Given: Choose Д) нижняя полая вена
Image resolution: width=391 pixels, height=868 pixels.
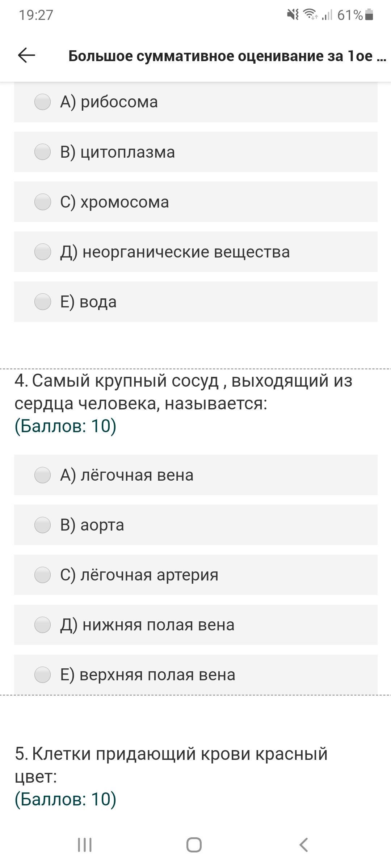Looking at the screenshot, I should pyautogui.click(x=43, y=625).
